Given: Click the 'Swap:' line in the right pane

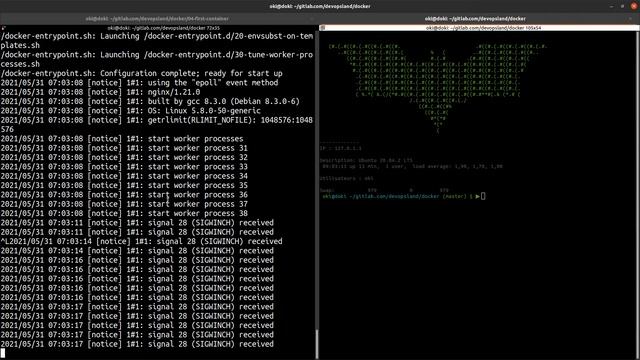Looking at the screenshot, I should pyautogui.click(x=384, y=190).
